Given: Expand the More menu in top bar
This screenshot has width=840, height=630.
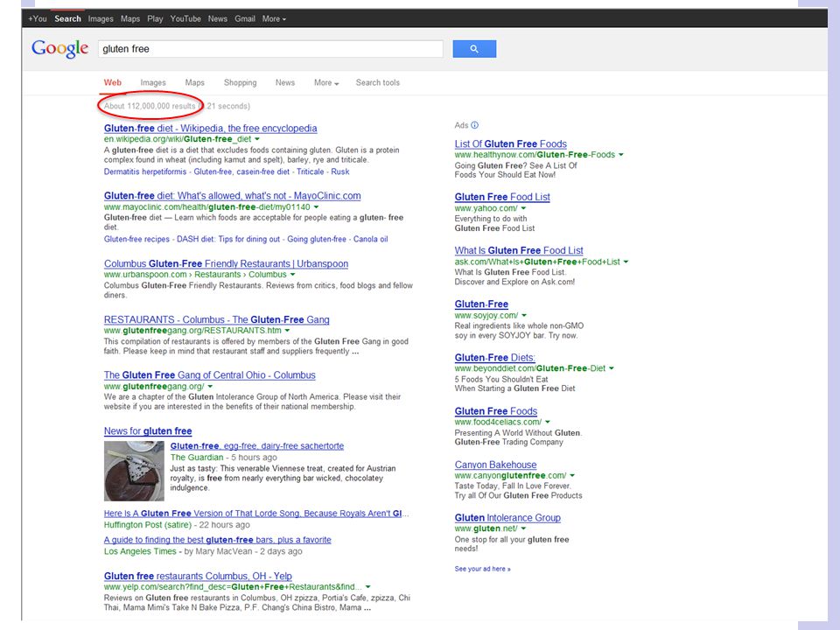Looking at the screenshot, I should [274, 18].
